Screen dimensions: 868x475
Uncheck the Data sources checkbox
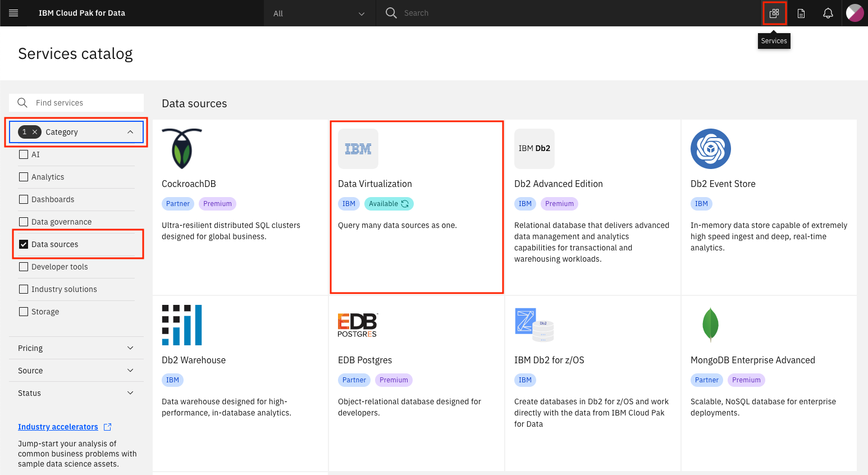[24, 244]
